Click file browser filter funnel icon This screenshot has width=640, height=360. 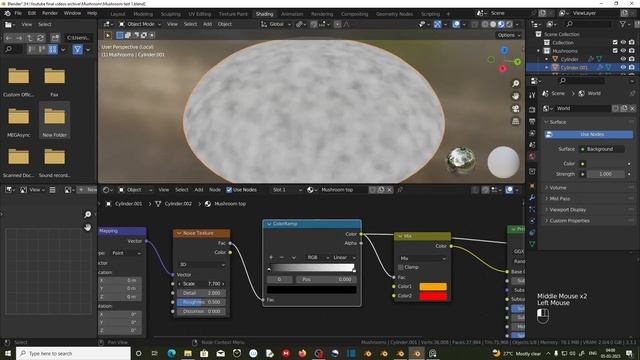[77, 49]
